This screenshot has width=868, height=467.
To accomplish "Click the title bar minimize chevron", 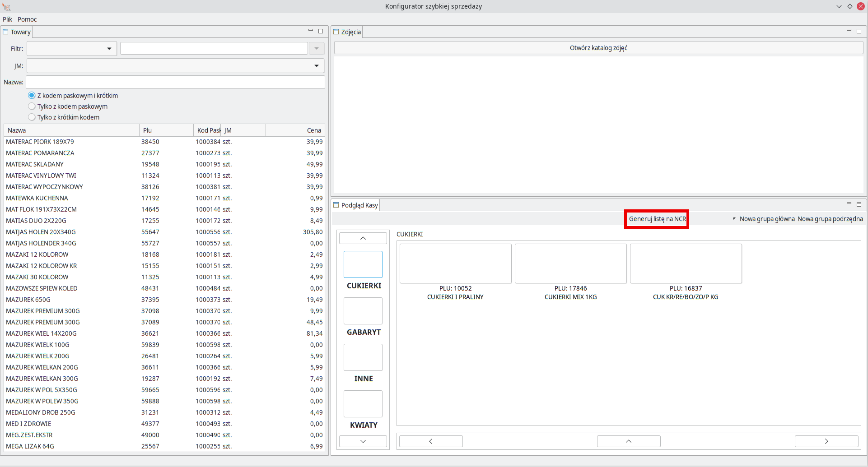I will click(839, 6).
